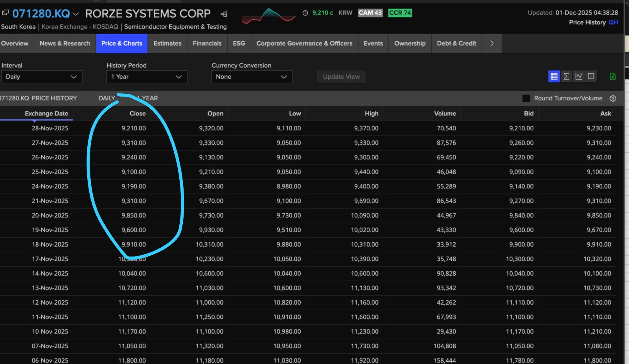This screenshot has width=629, height=364.
Task: Sort by the Volume column header
Action: click(445, 113)
